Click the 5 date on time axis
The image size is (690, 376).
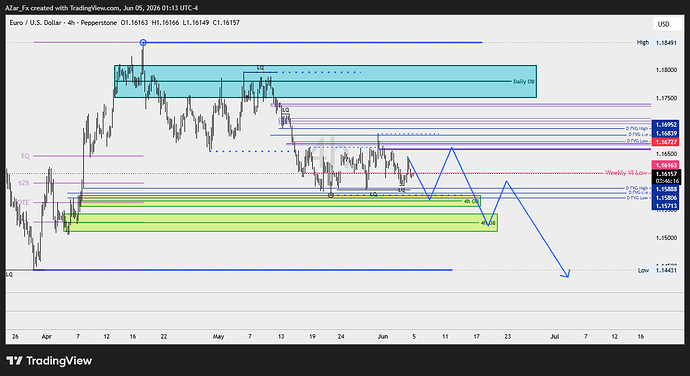pyautogui.click(x=414, y=336)
